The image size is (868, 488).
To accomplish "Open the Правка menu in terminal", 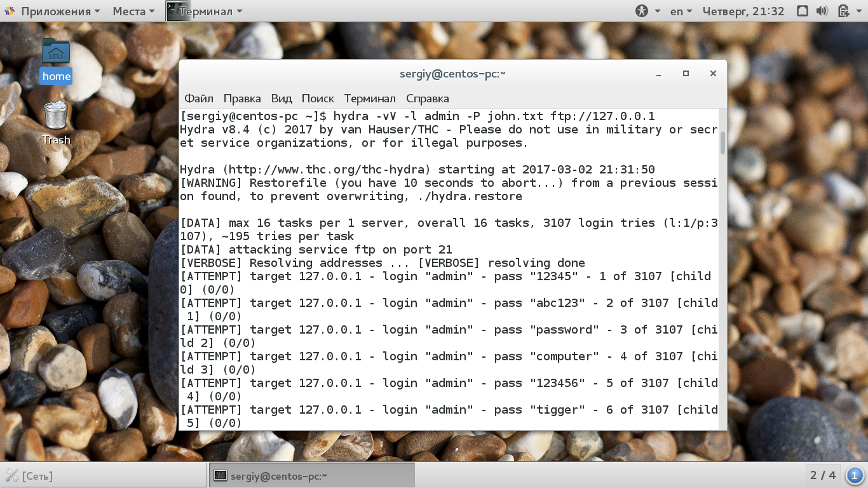I will (242, 98).
